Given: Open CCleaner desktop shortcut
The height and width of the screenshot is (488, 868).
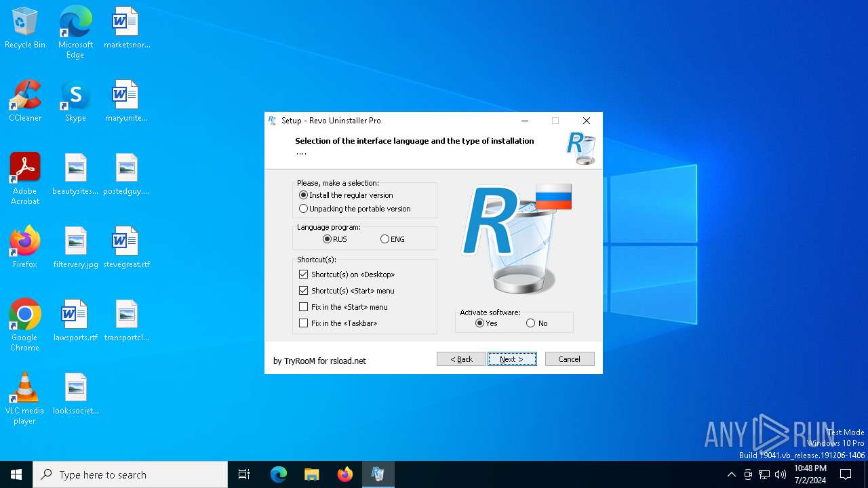Looking at the screenshot, I should pyautogui.click(x=25, y=102).
